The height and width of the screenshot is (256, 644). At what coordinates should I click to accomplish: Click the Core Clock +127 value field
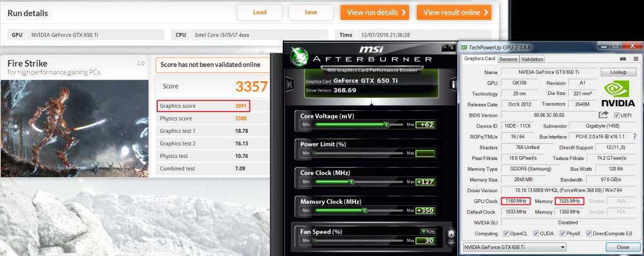tap(425, 181)
